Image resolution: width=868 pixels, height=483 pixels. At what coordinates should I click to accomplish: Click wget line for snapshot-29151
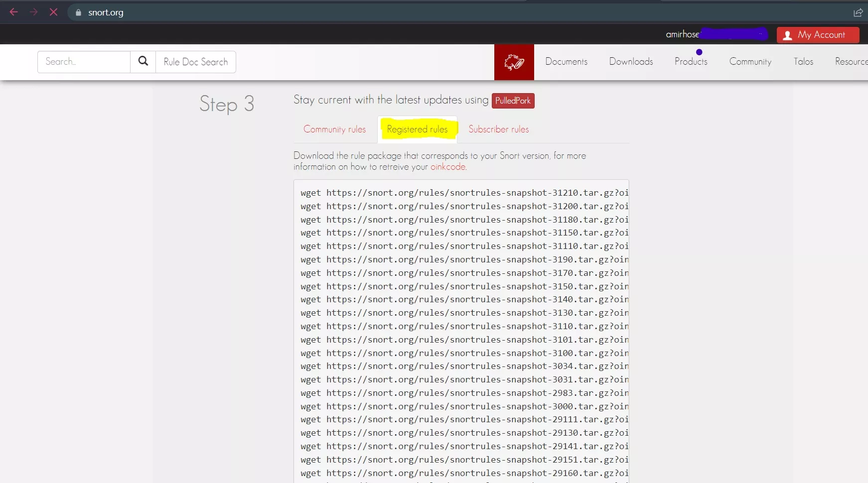point(464,460)
